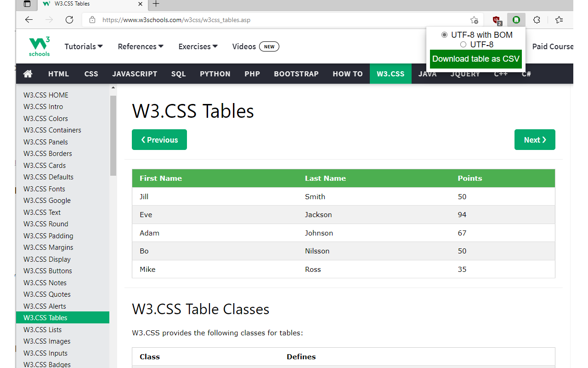Click the Previous page button

click(x=159, y=140)
